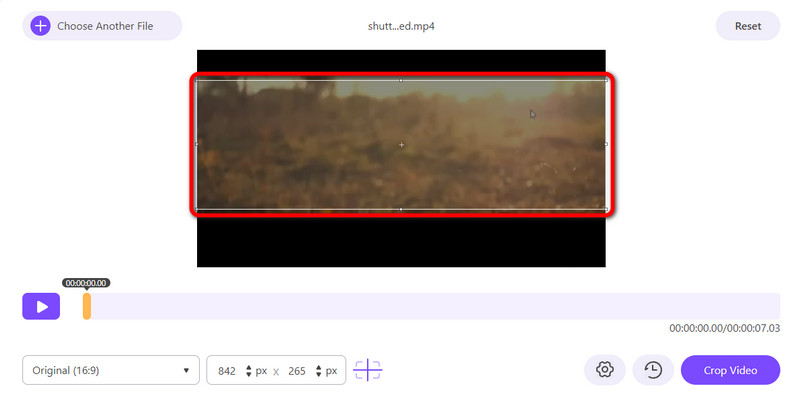Screen dimensions: 800x397
Task: Click the Crop Video button
Action: point(730,370)
